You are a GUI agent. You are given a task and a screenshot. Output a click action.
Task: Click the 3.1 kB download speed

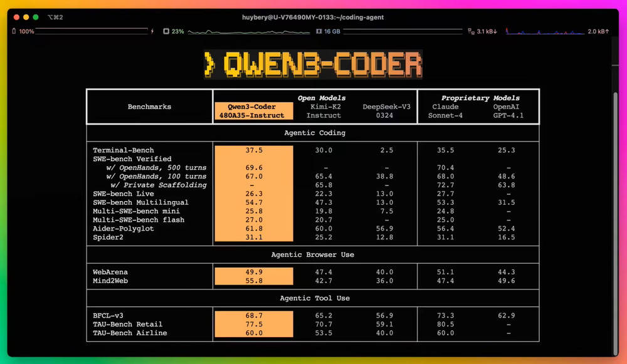coord(487,31)
